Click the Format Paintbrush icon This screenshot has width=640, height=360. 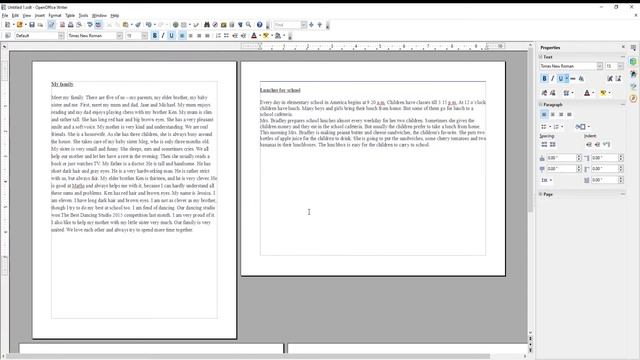click(138, 25)
